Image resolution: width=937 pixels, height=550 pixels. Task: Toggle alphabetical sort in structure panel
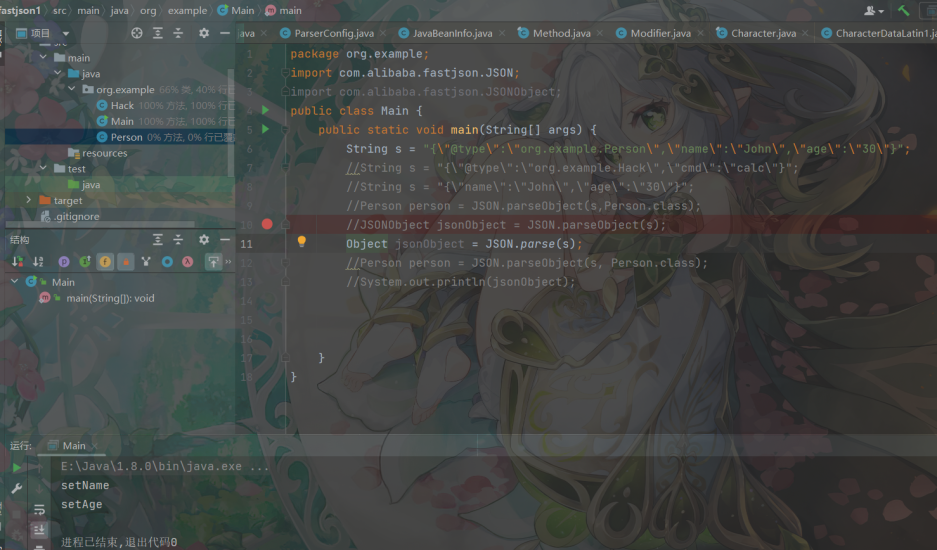[38, 262]
